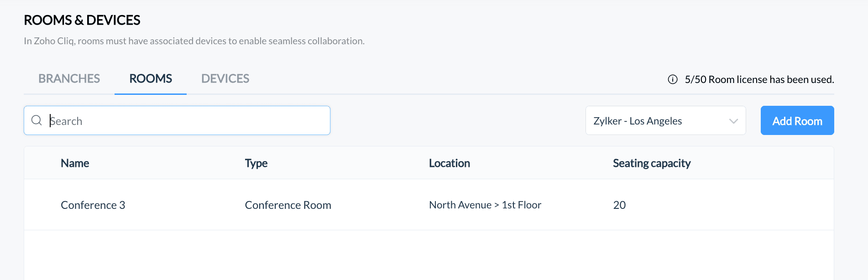Click the Name column header
This screenshot has width=868, height=280.
click(75, 163)
